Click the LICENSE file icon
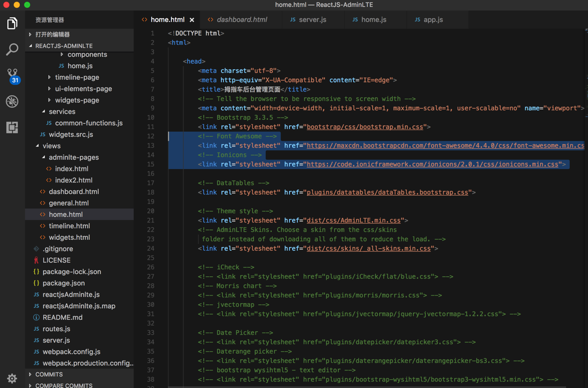Image resolution: width=588 pixels, height=388 pixels. 36,260
